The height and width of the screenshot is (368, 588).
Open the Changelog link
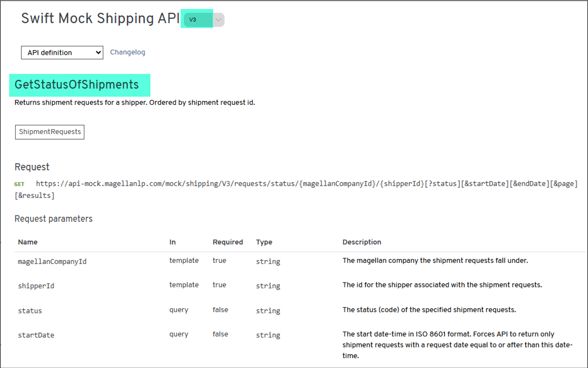(x=128, y=52)
